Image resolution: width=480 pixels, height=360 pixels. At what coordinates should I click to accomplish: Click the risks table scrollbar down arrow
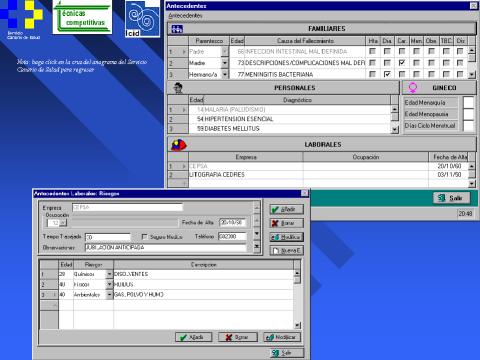[x=297, y=325]
